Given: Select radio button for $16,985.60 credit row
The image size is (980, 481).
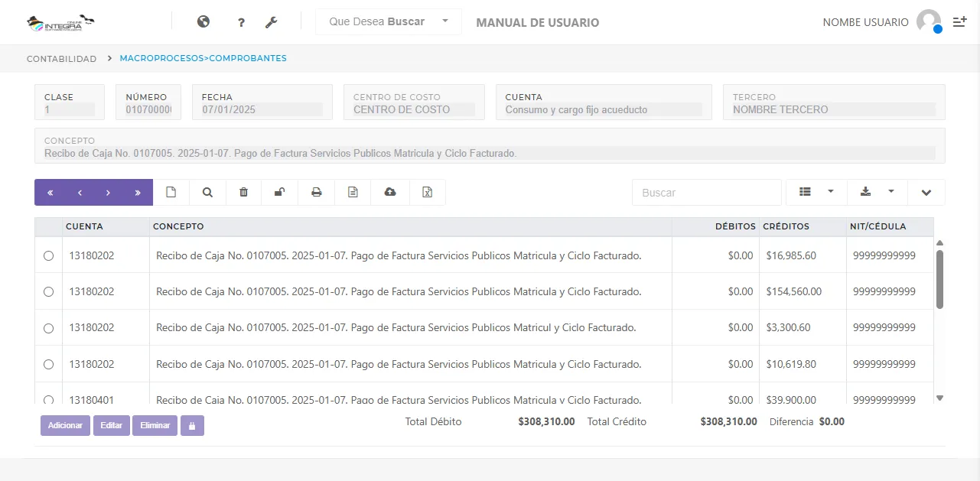Looking at the screenshot, I should click(x=49, y=255).
